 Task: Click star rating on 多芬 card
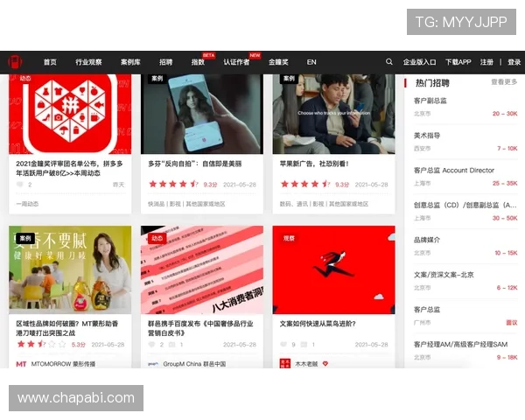coord(173,185)
